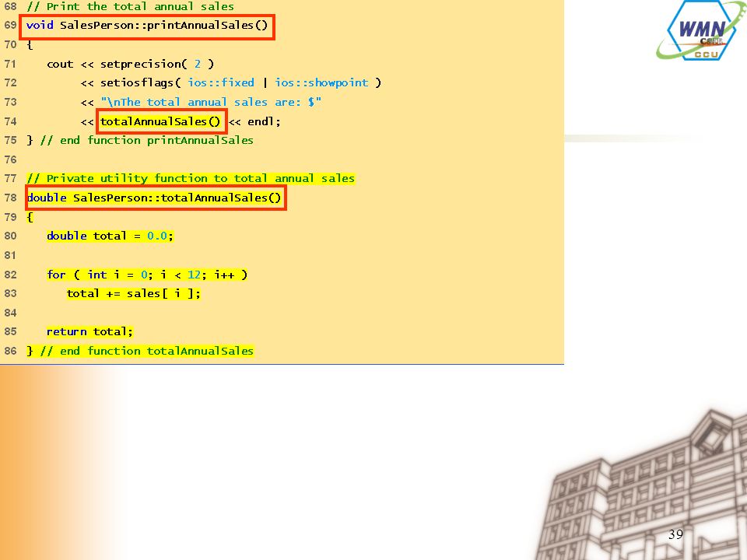This screenshot has height=560, width=747.
Task: Select comment 'Print the total annual sales'
Action: (131, 7)
